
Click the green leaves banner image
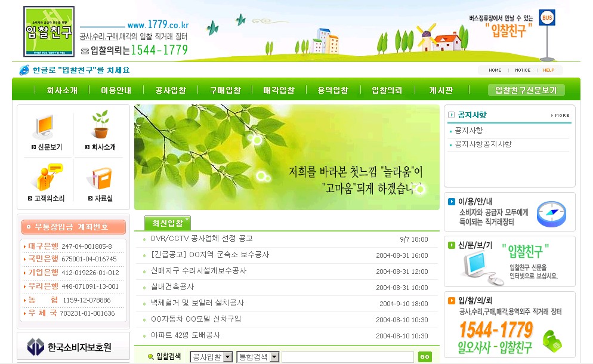287,157
